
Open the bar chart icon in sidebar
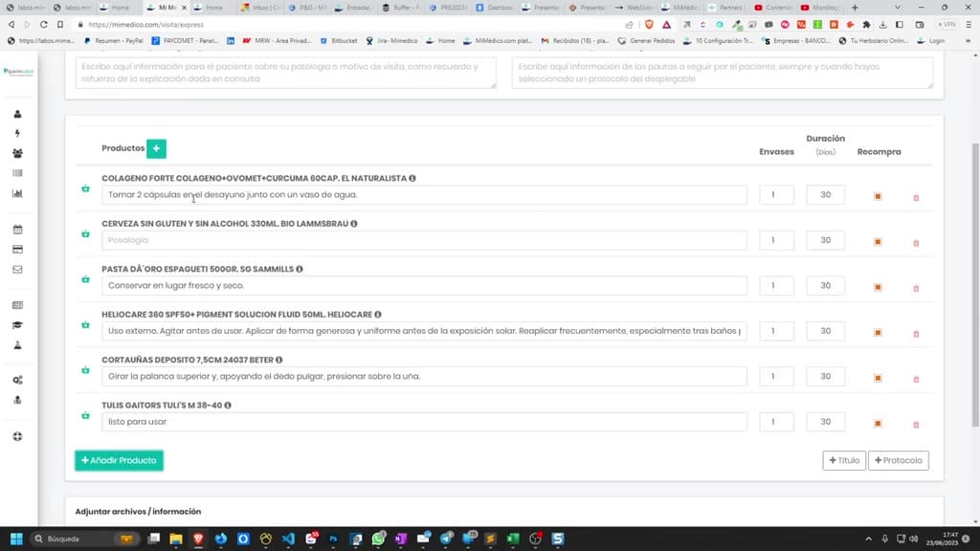tap(17, 193)
